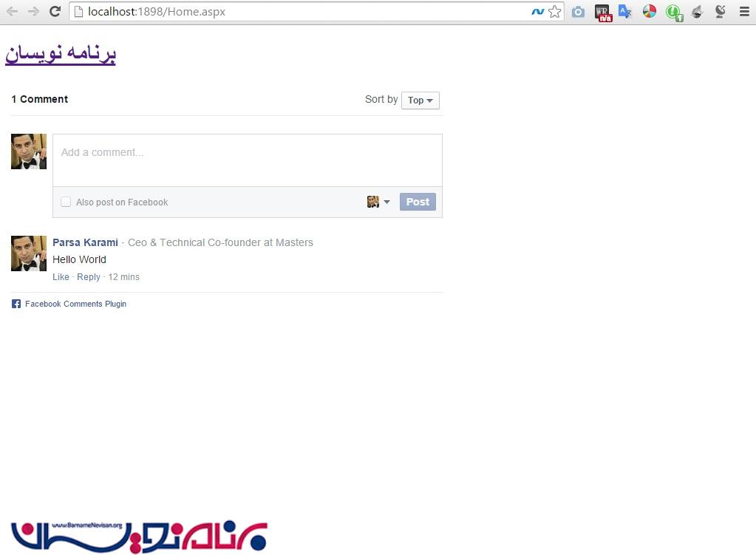This screenshot has height=555, width=756.
Task: Click the gray satellite dish extension icon
Action: click(697, 12)
